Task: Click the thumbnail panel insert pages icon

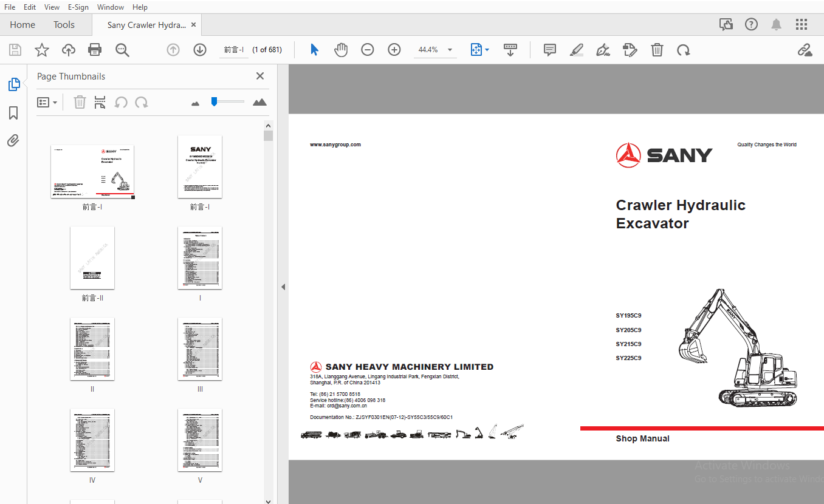Action: coord(100,102)
